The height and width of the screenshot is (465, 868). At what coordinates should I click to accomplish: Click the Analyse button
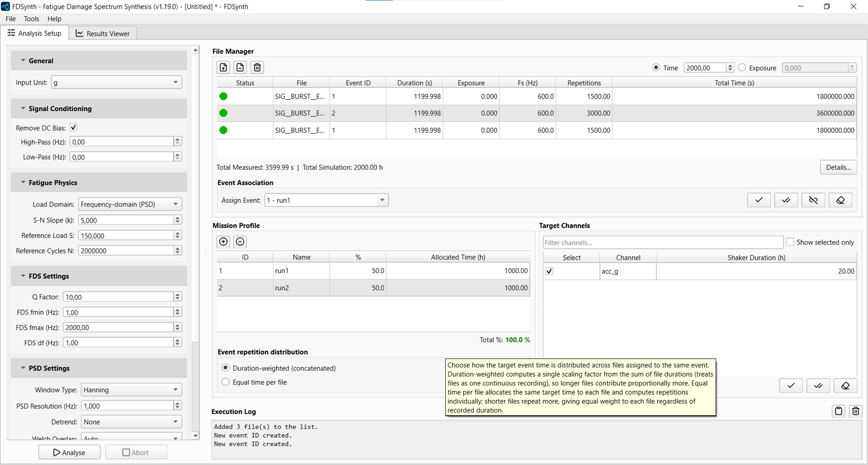click(69, 453)
